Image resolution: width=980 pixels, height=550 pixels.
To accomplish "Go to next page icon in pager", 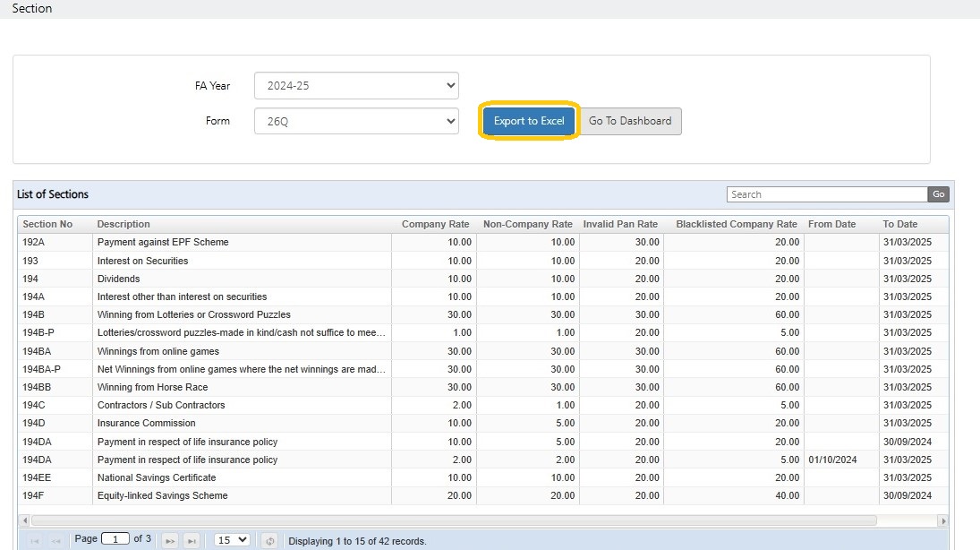I will pos(170,541).
